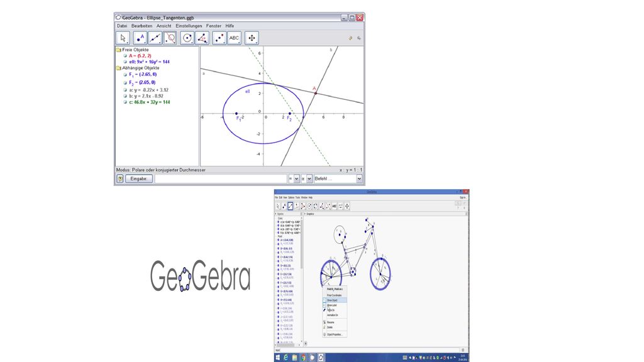
Task: Toggle visibility of c: 46.8x + 32y = 144
Action: (125, 102)
